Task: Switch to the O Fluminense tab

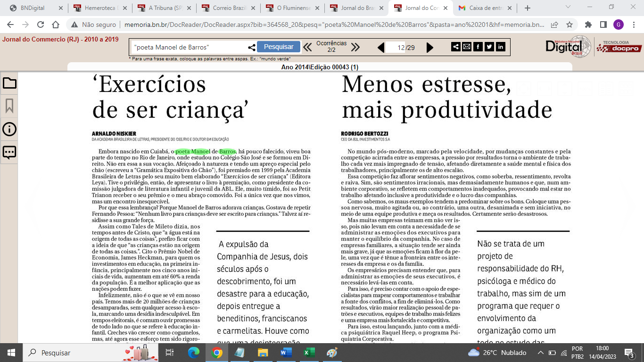Action: (x=292, y=8)
